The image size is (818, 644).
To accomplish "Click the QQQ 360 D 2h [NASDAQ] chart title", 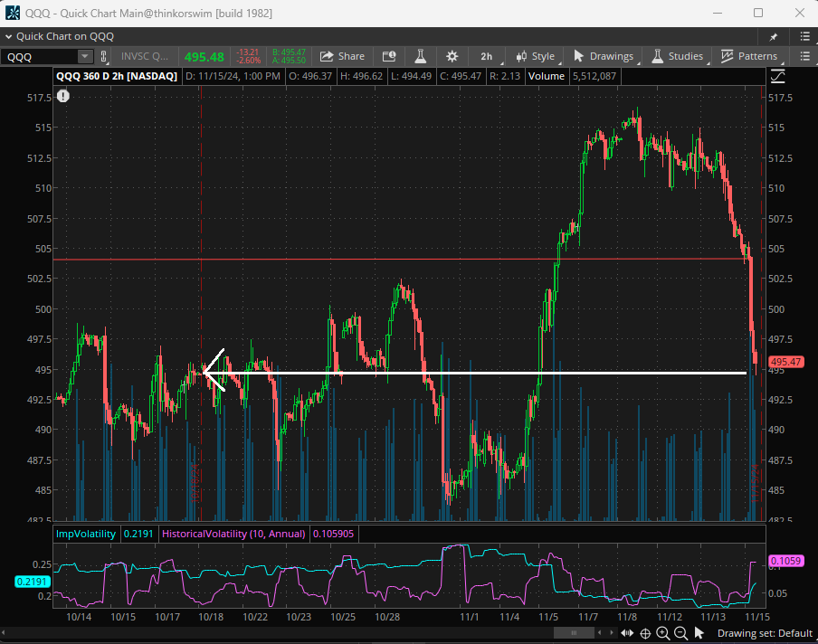I will pos(117,76).
